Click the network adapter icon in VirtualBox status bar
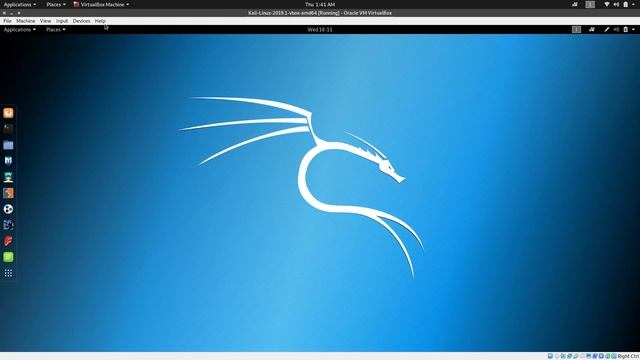The width and height of the screenshot is (640, 360). [x=569, y=356]
